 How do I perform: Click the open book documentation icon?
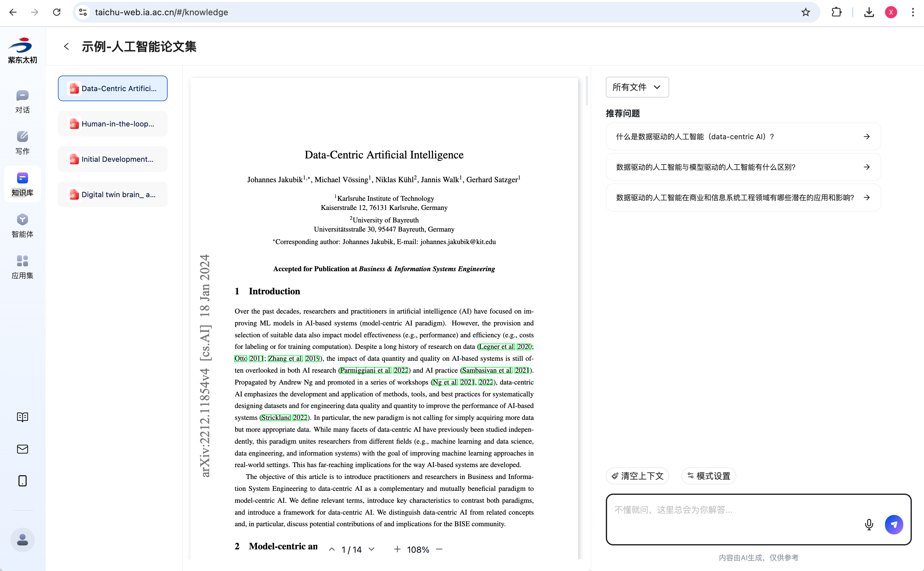(22, 417)
